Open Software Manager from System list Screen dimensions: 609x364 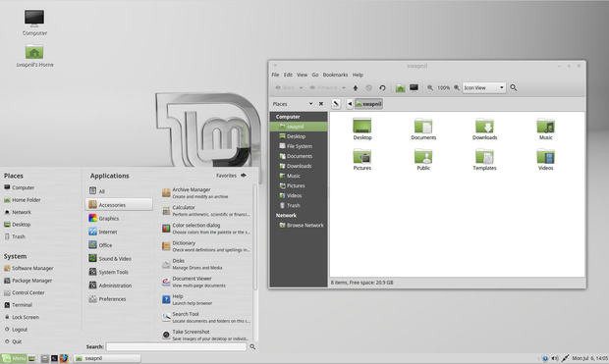(x=28, y=268)
